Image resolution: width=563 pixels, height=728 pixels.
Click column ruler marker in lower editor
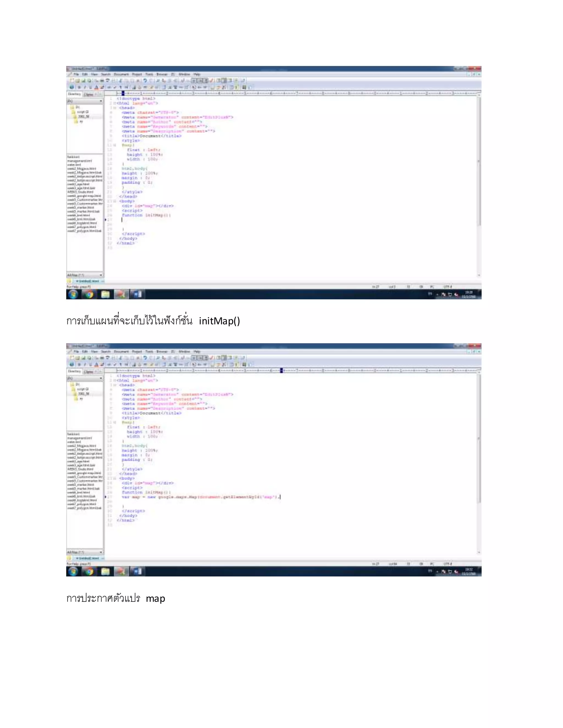coord(281,371)
